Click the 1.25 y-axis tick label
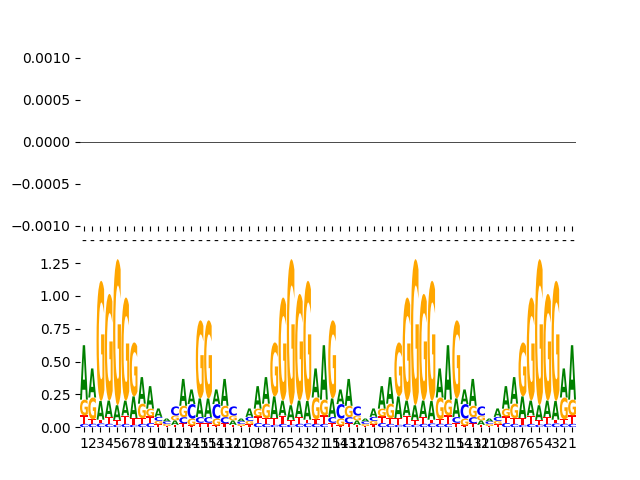The height and width of the screenshot is (480, 640). point(55,264)
